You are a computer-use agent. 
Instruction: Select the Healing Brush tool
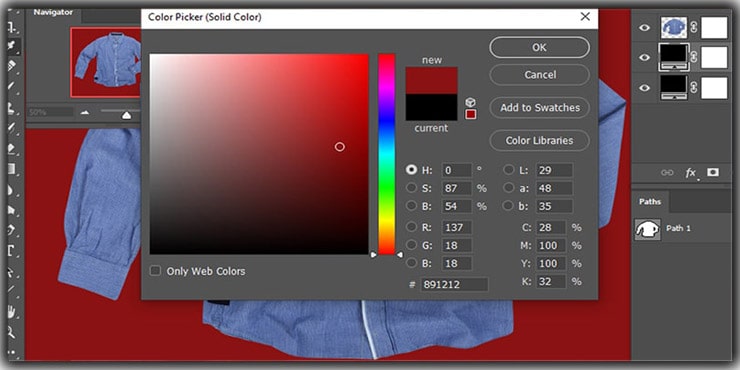coord(12,65)
